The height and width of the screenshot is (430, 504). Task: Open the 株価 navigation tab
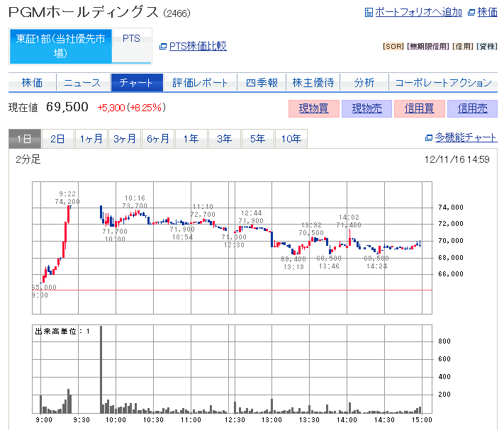click(x=32, y=83)
